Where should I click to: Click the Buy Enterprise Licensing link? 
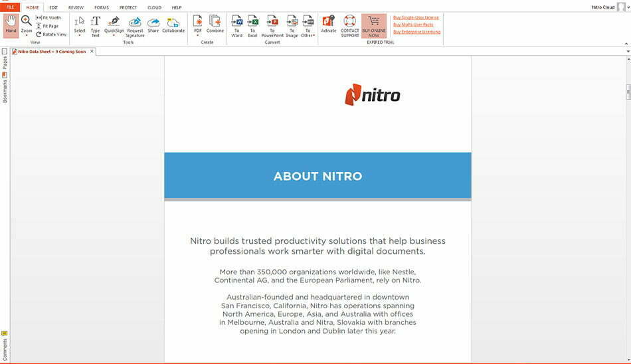[x=416, y=32]
